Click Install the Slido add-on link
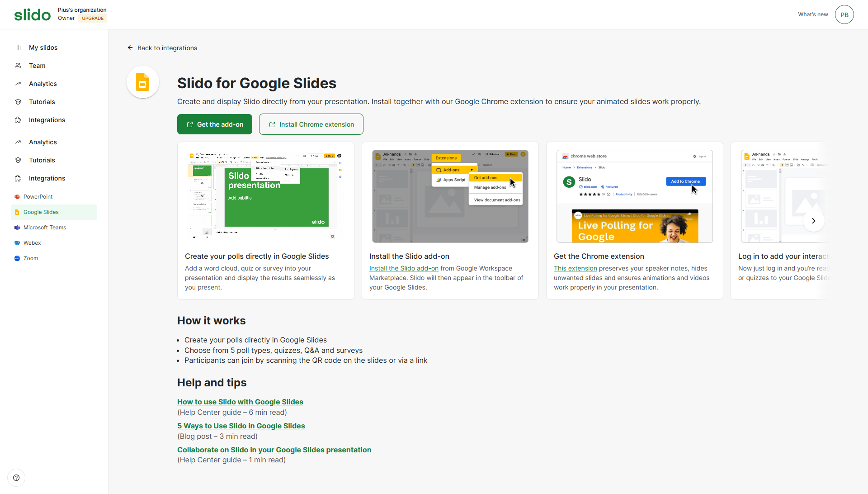Image resolution: width=868 pixels, height=494 pixels. (x=404, y=268)
